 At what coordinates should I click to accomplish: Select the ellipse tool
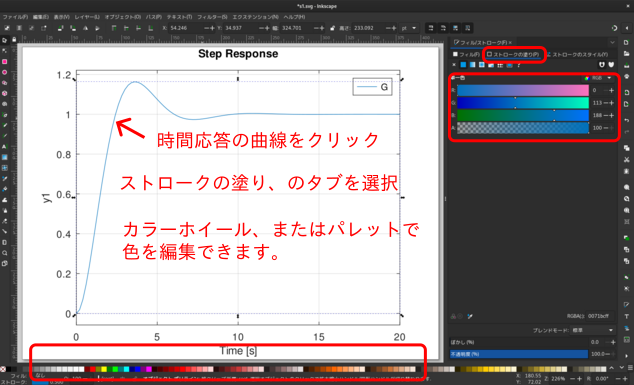point(4,72)
